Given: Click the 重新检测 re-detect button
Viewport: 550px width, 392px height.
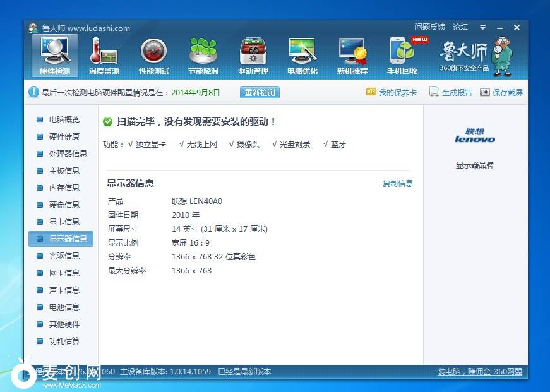Looking at the screenshot, I should (x=260, y=93).
